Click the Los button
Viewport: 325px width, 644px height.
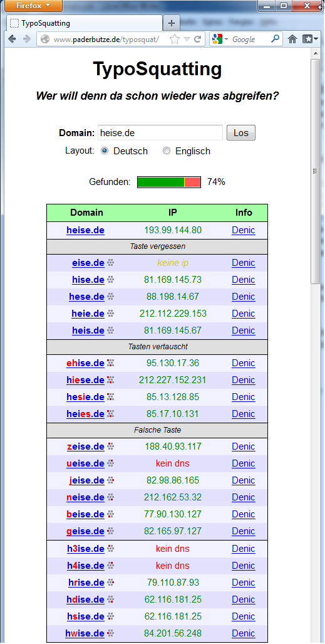tap(241, 133)
